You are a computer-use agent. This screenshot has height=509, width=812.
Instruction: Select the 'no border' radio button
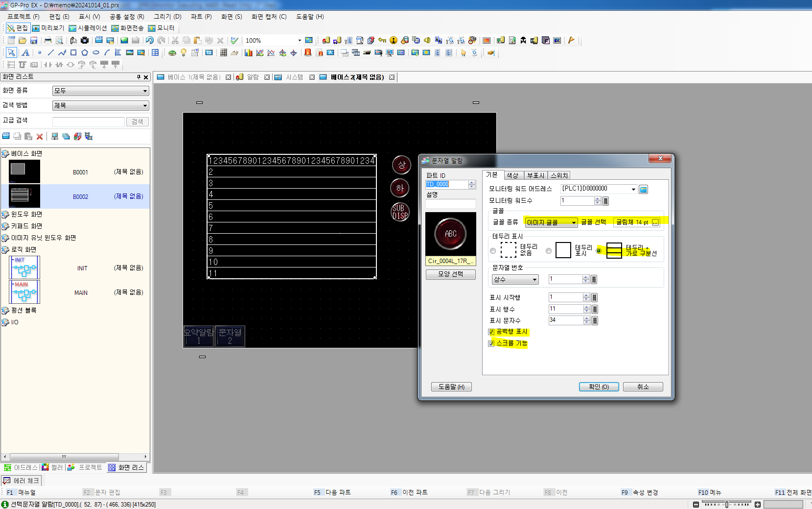[493, 251]
